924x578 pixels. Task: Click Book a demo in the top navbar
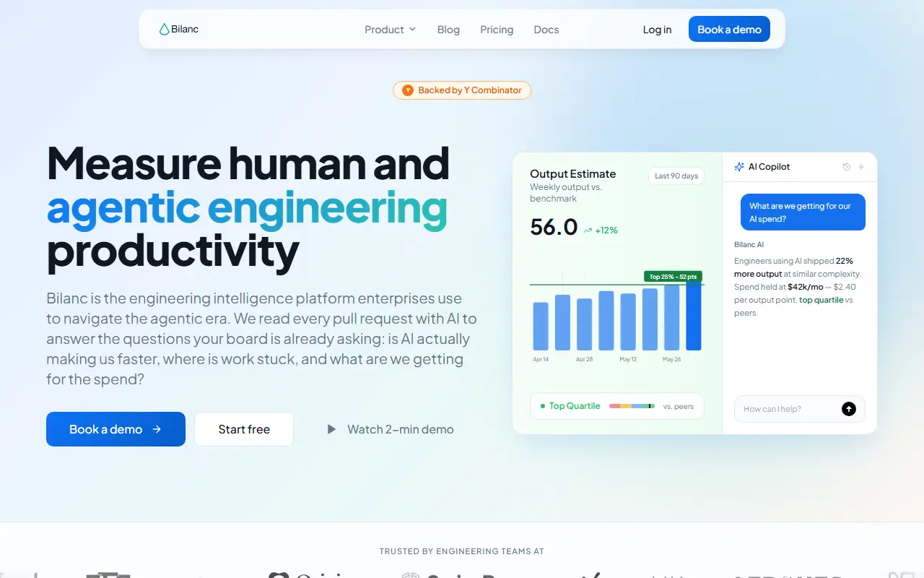click(x=729, y=30)
